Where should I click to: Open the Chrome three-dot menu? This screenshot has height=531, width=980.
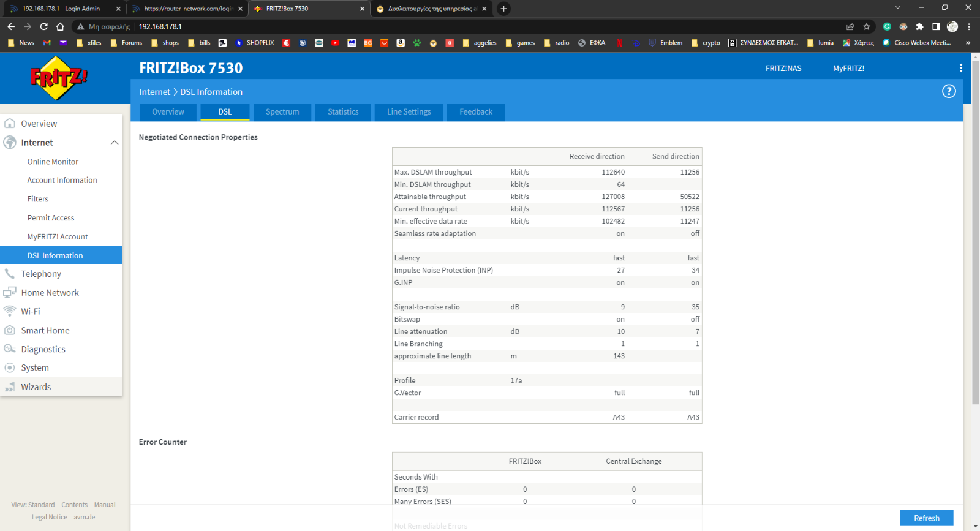[969, 26]
